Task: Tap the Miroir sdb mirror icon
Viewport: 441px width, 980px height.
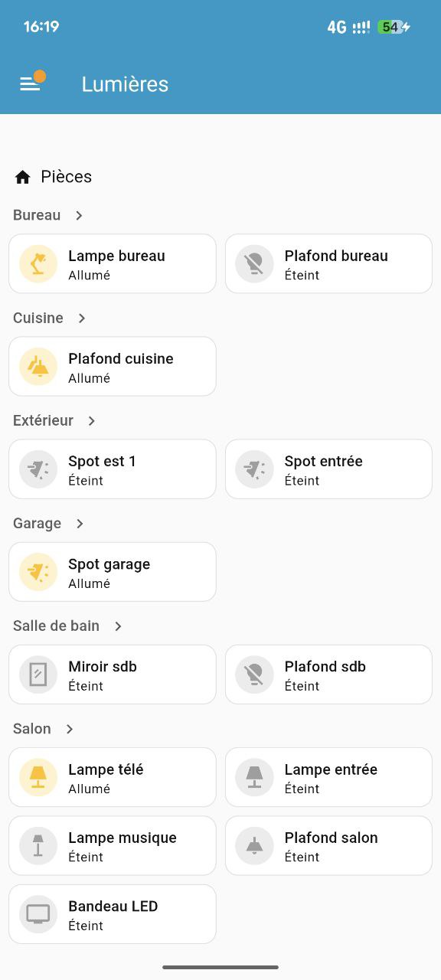Action: 37,674
